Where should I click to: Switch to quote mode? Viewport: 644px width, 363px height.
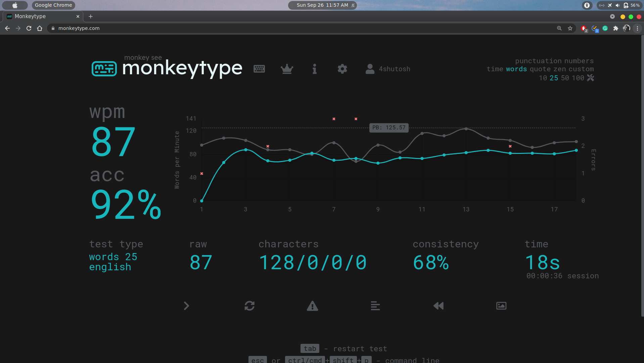pyautogui.click(x=541, y=69)
